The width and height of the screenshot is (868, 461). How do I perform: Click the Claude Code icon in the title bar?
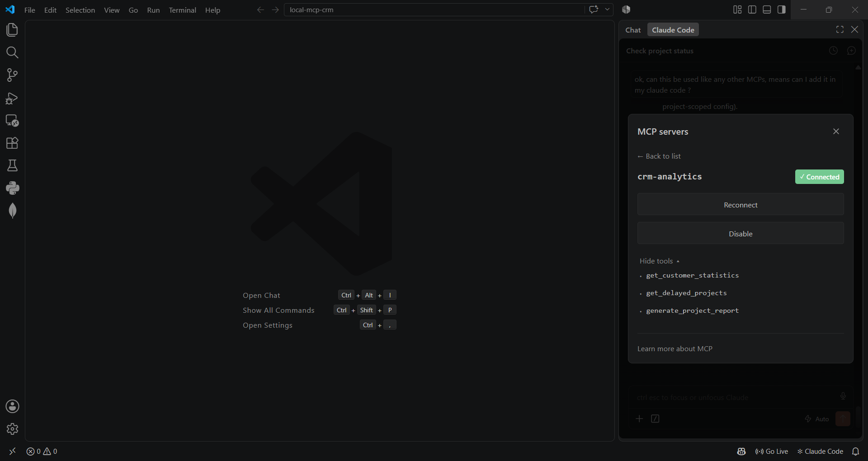click(626, 9)
